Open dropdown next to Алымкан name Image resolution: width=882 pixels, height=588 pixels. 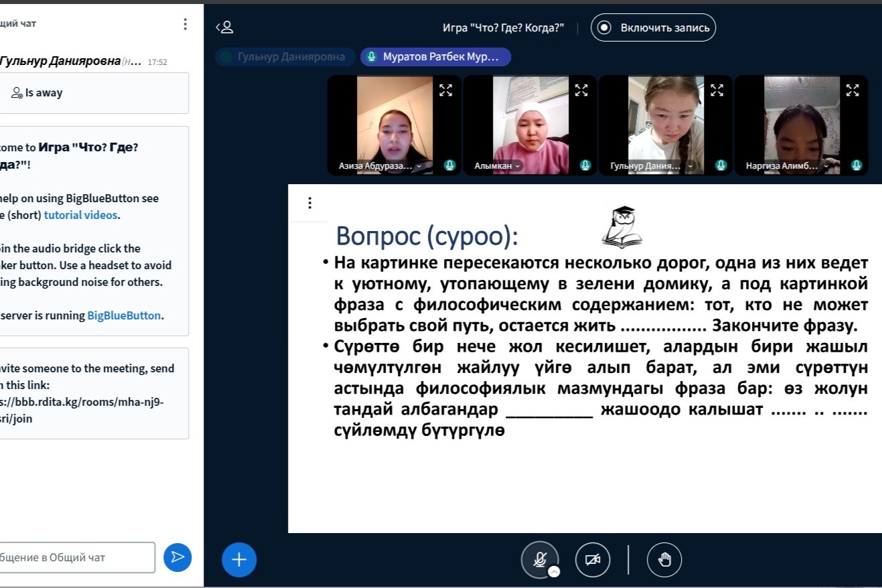pos(517,166)
